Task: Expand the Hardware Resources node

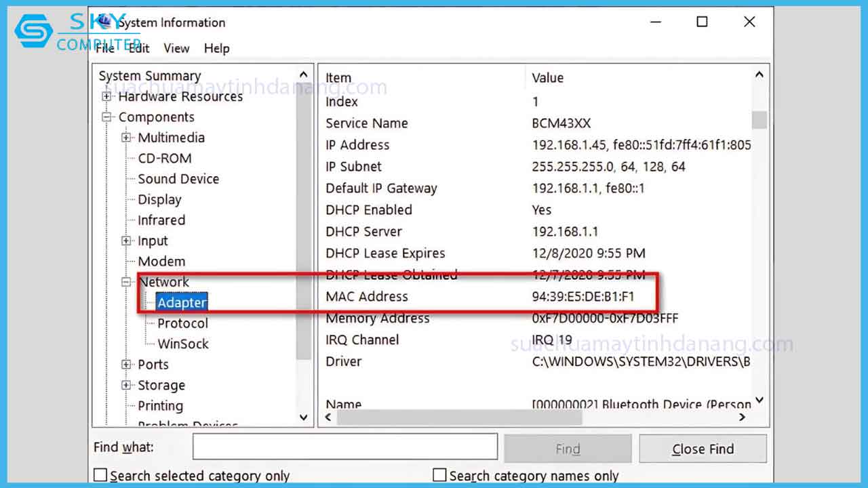Action: click(106, 96)
